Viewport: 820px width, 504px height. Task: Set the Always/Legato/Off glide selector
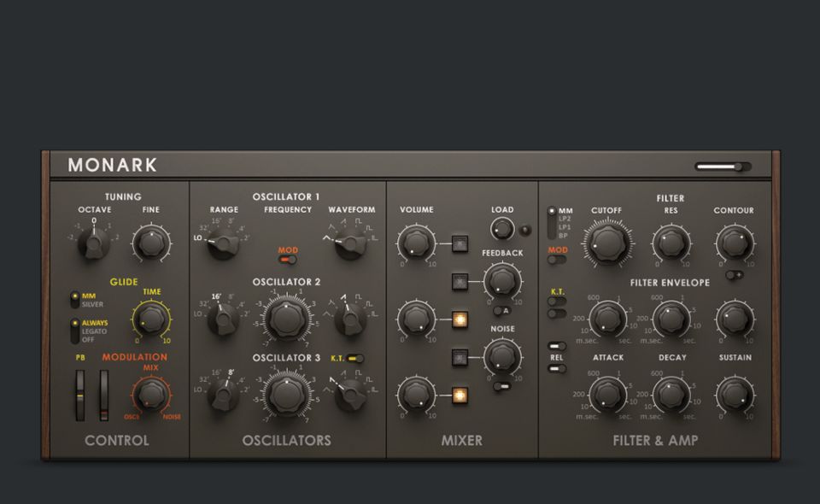point(75,331)
